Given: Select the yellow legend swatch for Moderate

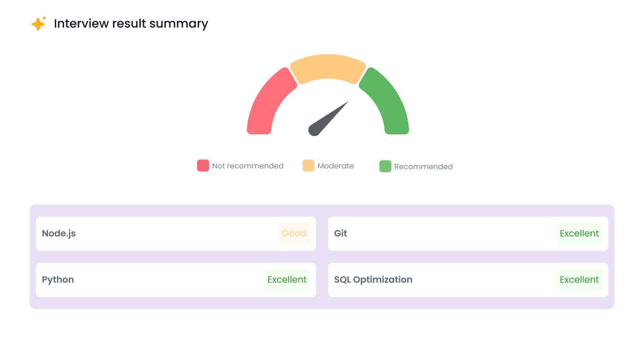Looking at the screenshot, I should (x=308, y=166).
